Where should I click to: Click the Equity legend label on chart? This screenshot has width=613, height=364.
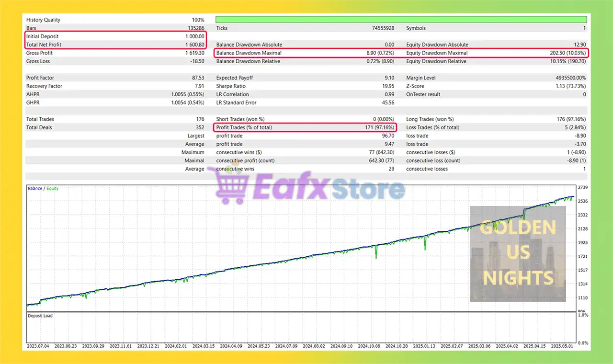[53, 189]
